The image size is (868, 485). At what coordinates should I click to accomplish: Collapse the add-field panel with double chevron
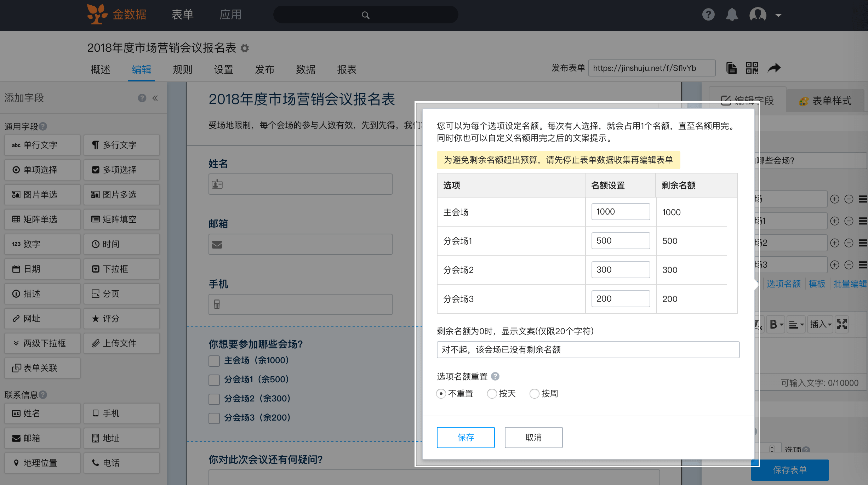[155, 98]
